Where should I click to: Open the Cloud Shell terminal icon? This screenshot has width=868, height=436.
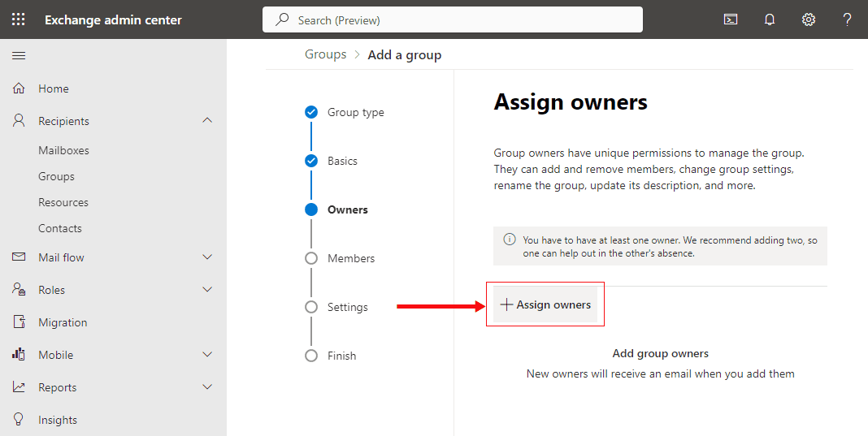click(731, 19)
